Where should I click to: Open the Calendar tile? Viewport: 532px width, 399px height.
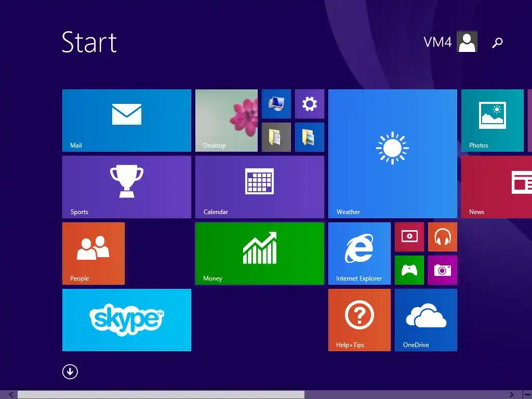260,187
